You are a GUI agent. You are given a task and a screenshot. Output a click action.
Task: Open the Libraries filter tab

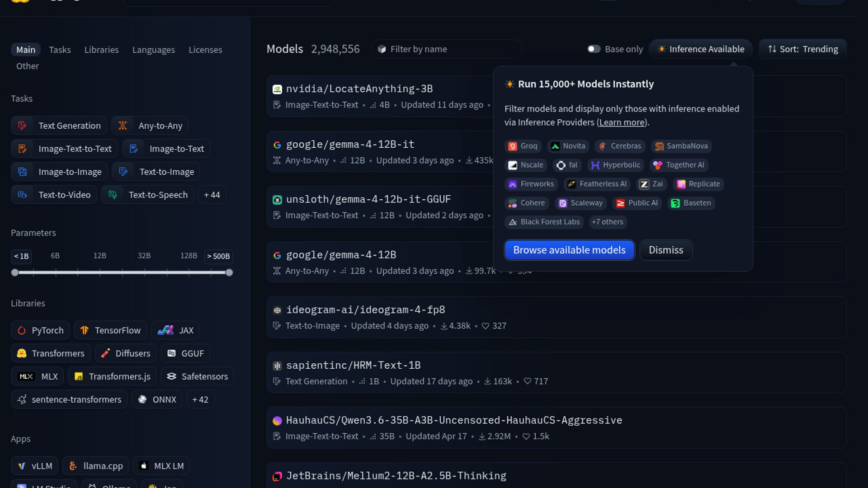point(101,50)
